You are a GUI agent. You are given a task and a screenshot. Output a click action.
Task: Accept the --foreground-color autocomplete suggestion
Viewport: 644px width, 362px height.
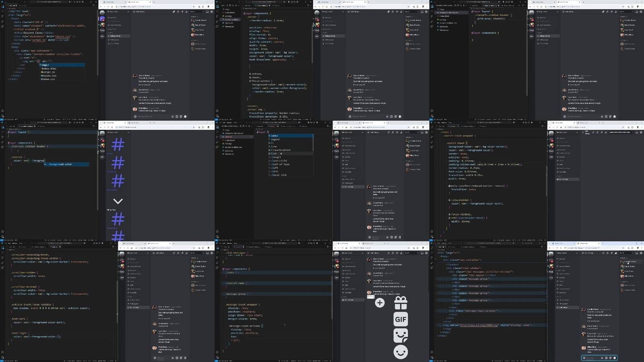pos(66,164)
